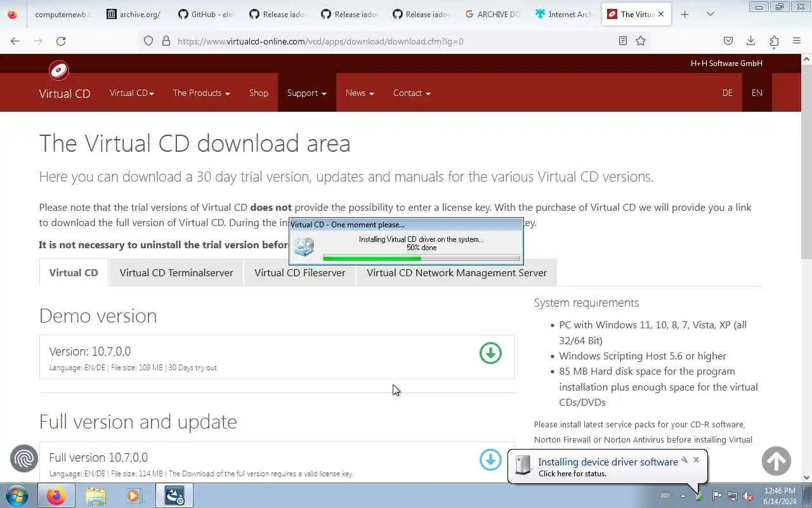
Task: Click the taskbar clock showing 12:46 PM
Action: coord(780,496)
